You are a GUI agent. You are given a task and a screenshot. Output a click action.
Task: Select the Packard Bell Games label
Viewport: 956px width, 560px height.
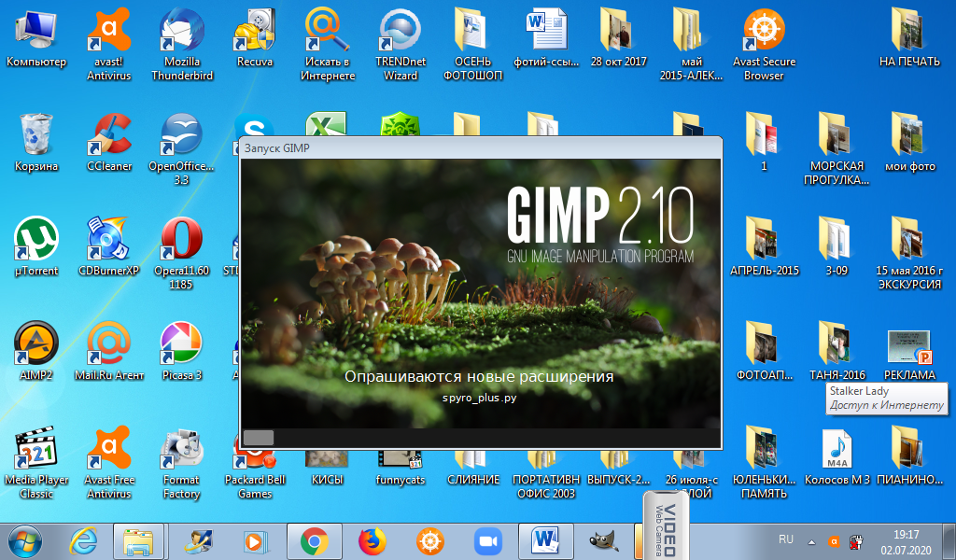tap(255, 487)
